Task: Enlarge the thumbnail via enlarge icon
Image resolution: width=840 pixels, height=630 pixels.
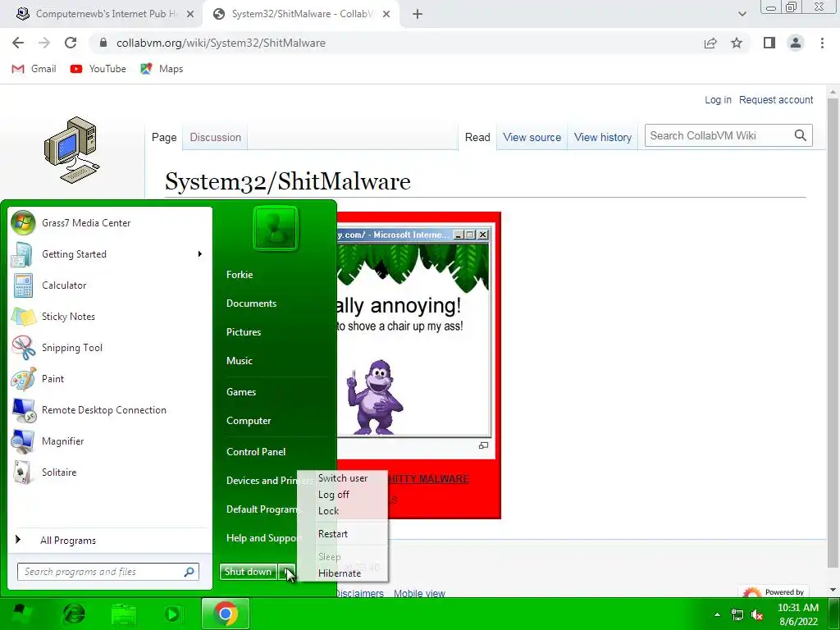Action: point(483,445)
